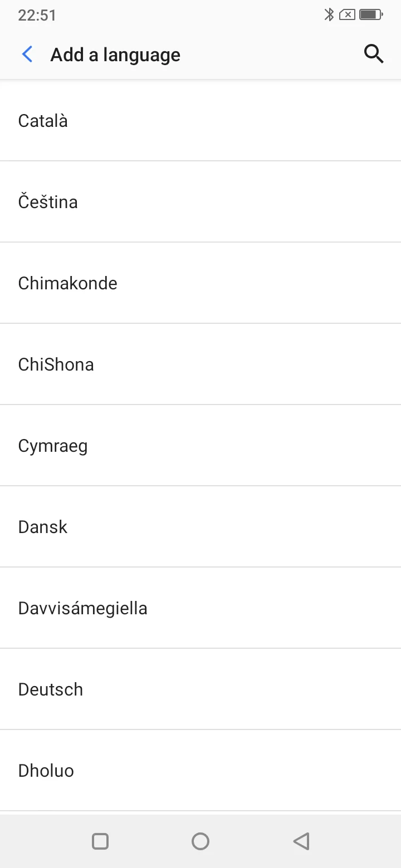401x868 pixels.
Task: Tap the navigation bar back triangle
Action: click(x=301, y=841)
